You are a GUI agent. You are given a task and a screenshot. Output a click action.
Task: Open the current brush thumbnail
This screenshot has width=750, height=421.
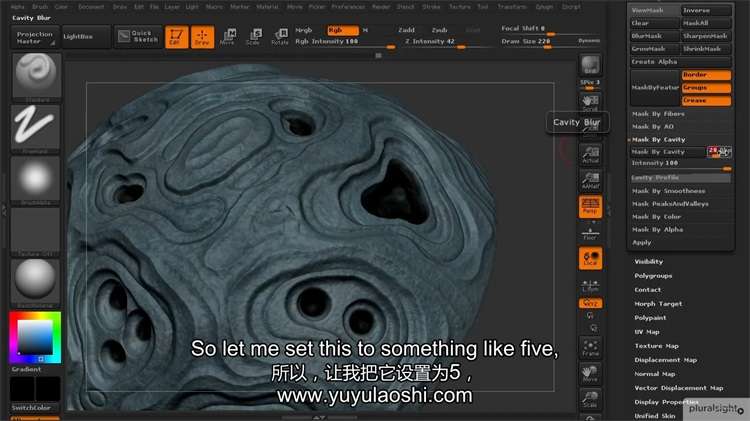[x=36, y=77]
